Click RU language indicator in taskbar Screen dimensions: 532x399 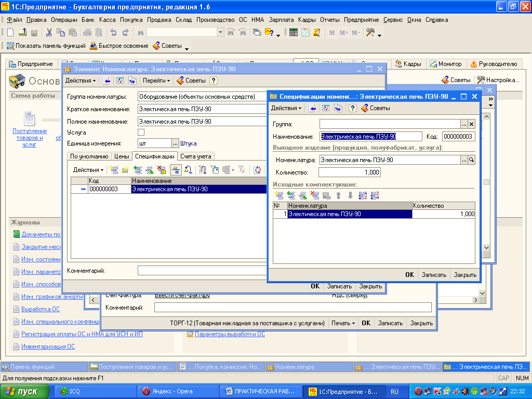[394, 392]
